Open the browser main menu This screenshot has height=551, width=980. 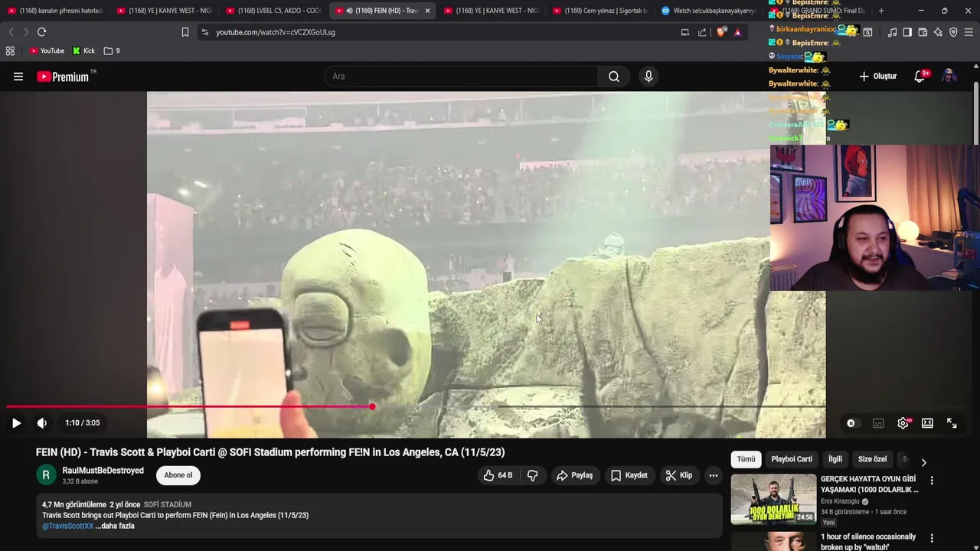click(969, 32)
